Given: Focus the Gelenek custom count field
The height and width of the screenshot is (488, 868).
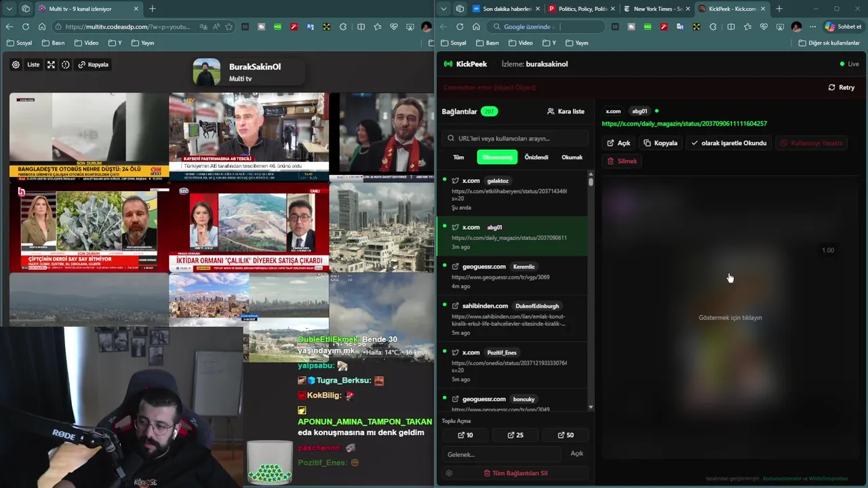Looking at the screenshot, I should pyautogui.click(x=502, y=454).
